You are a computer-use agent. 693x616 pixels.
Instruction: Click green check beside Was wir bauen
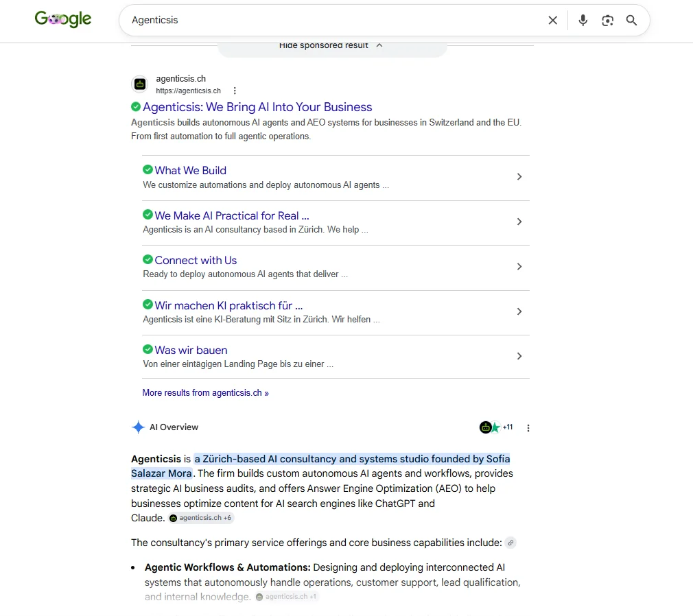(148, 350)
